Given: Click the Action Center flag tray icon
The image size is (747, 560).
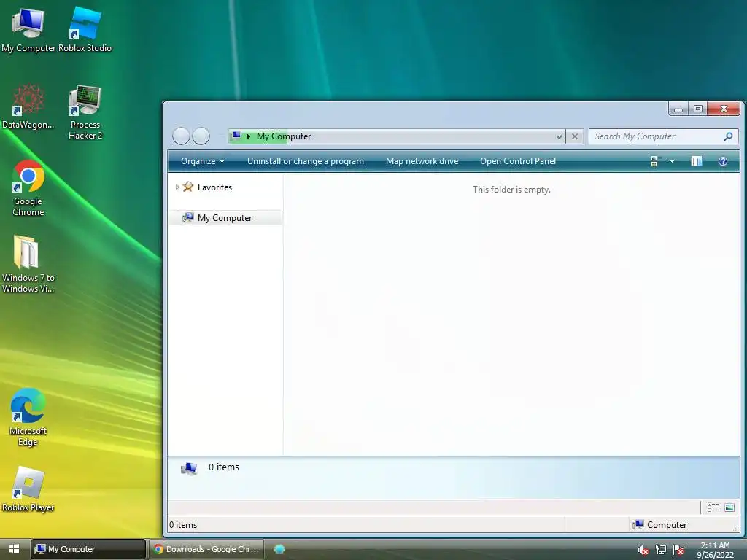Looking at the screenshot, I should click(x=678, y=550).
